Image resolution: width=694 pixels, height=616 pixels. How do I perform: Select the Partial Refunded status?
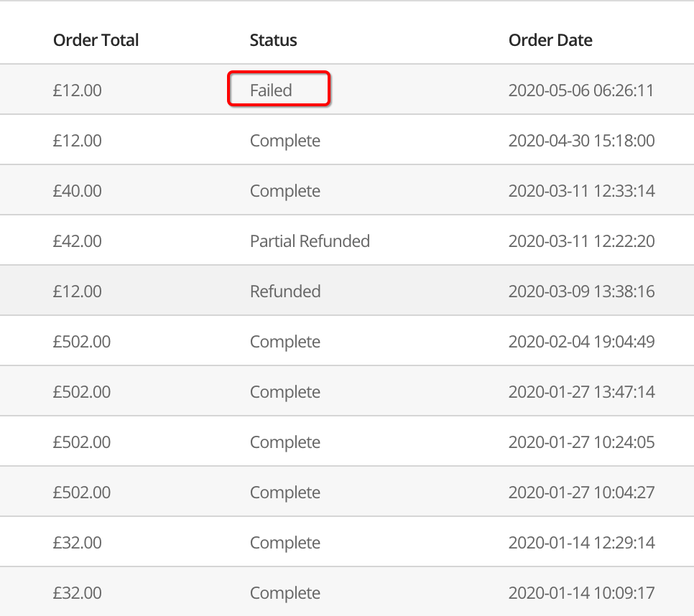click(310, 241)
